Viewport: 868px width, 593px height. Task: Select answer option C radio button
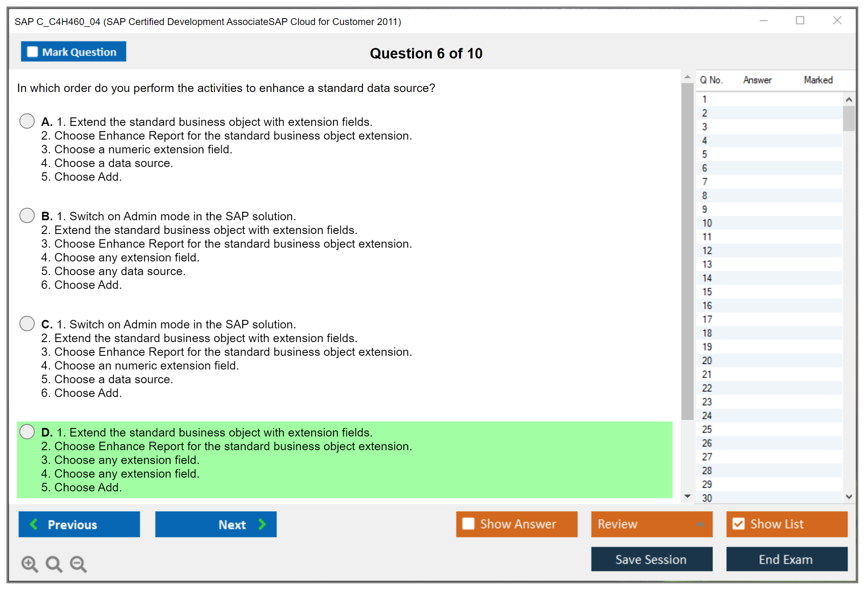[x=27, y=324]
